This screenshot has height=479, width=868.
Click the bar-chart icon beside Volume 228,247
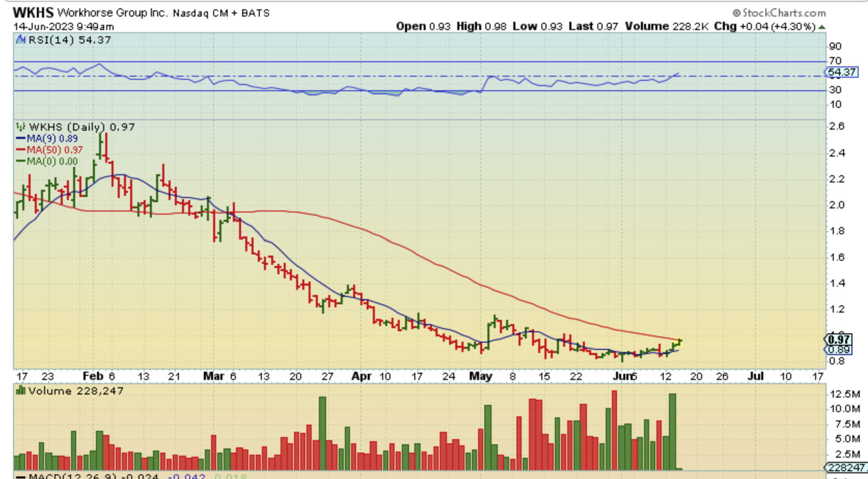tap(21, 390)
